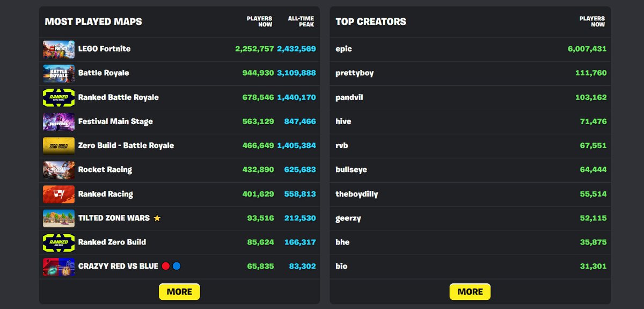This screenshot has width=644, height=309.
Task: Click the Battle Royale thumbnail image
Action: [58, 73]
